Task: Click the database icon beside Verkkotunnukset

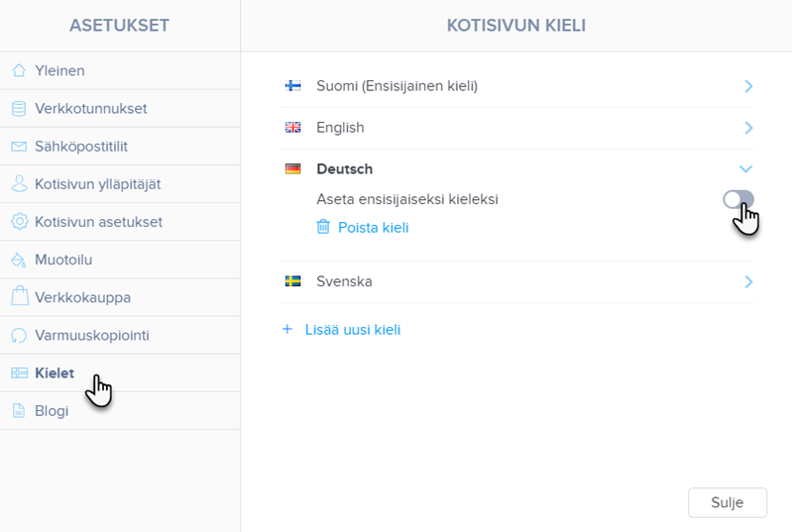Action: click(x=19, y=109)
